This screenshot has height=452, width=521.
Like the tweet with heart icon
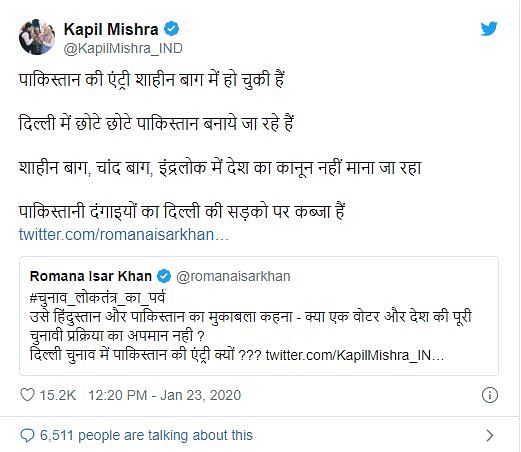click(x=27, y=395)
